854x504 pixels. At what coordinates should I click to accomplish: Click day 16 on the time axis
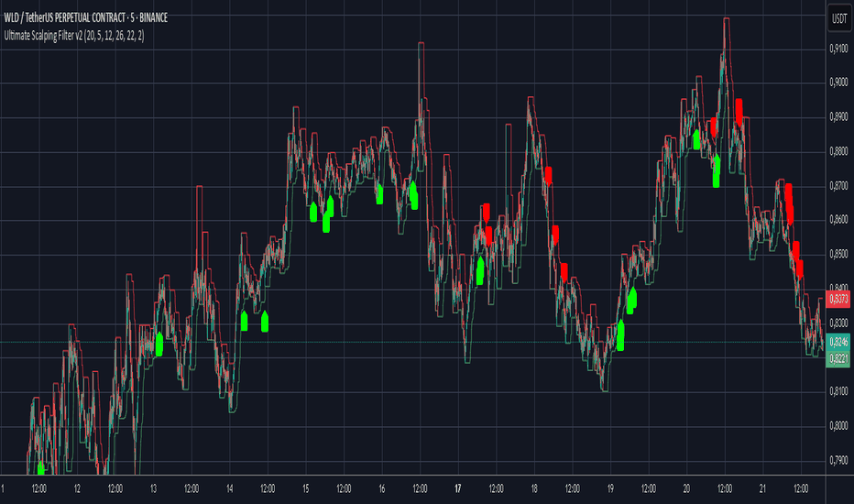point(382,488)
